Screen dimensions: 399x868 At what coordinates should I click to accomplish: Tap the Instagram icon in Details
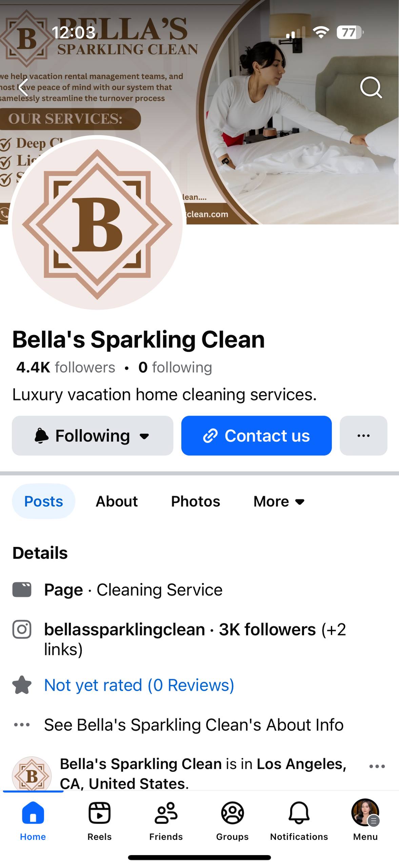22,630
